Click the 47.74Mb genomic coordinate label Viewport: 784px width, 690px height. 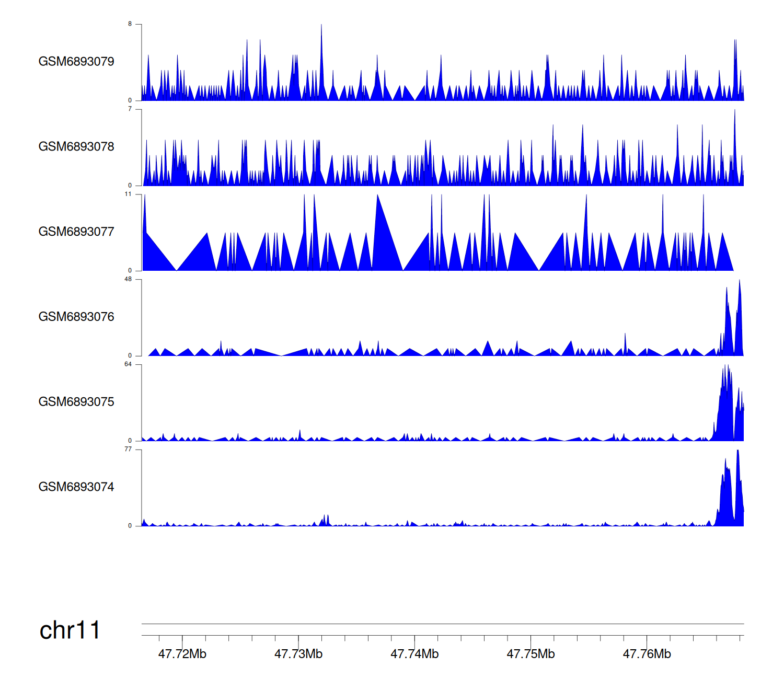click(x=414, y=654)
